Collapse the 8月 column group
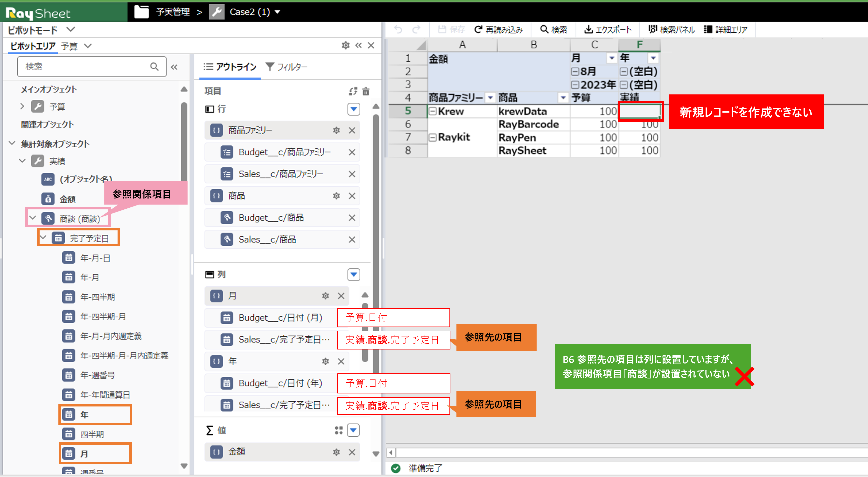 575,71
